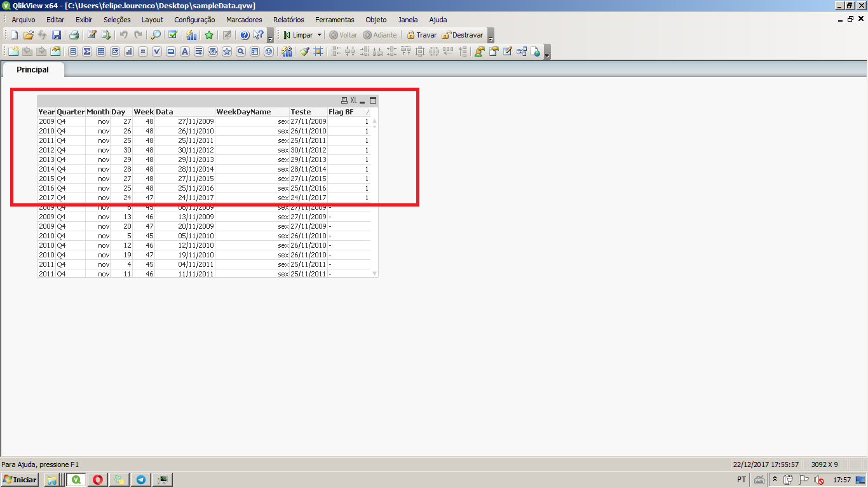868x488 pixels.
Task: Open the Opera browser taskbar icon
Action: (98, 480)
